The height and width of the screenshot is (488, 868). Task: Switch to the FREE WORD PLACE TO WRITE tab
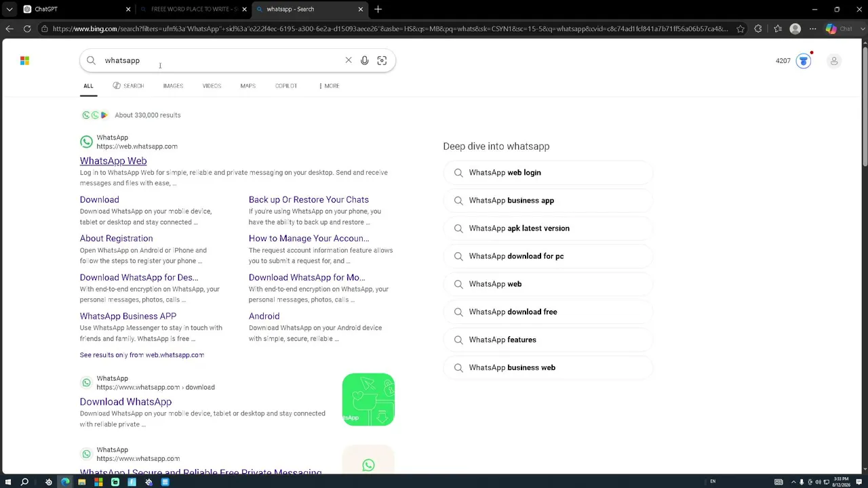click(x=193, y=9)
